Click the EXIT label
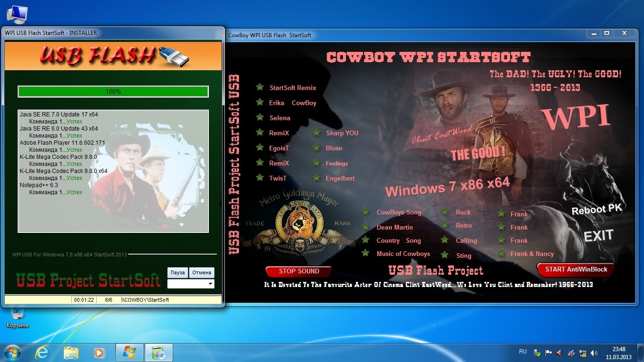This screenshot has width=644, height=362. (599, 236)
